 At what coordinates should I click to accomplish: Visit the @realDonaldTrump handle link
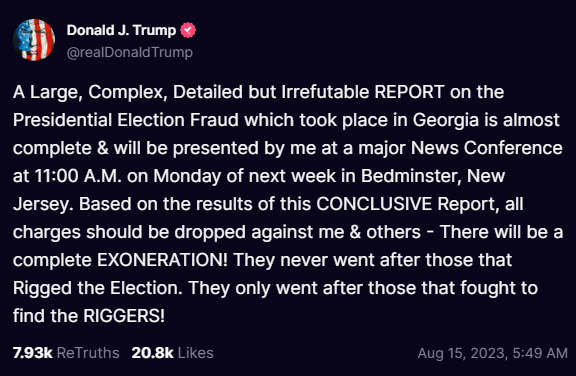130,52
